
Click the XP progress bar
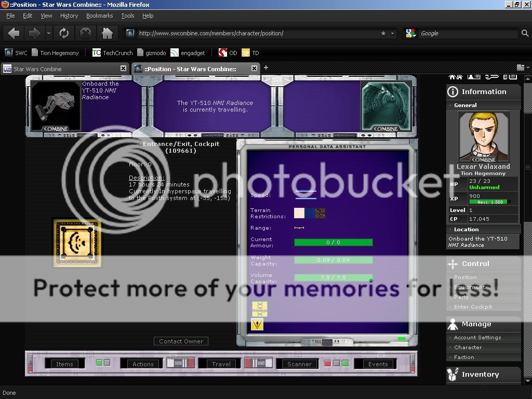490,202
